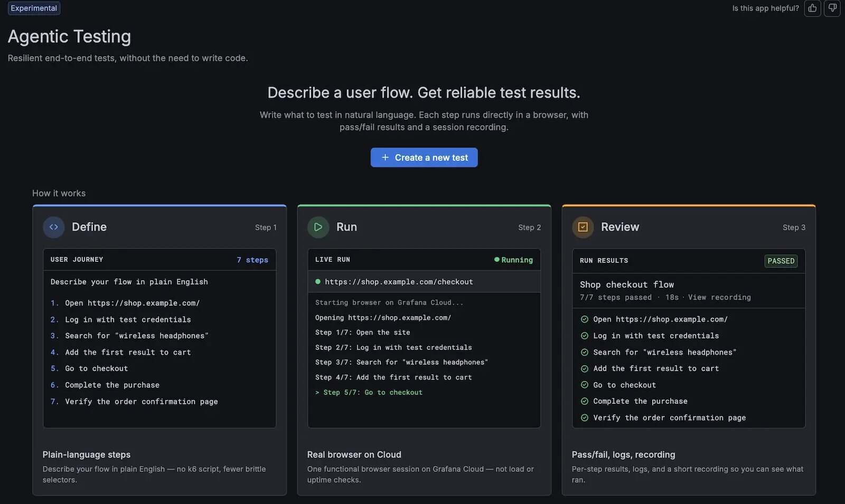
Task: Click check icon beside Add the first result
Action: [585, 368]
